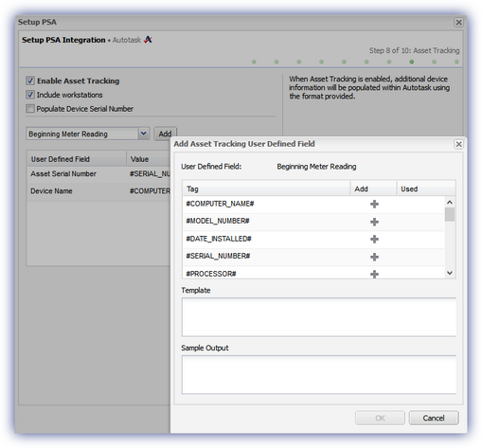Grab the tag list scrollbar thumb
This screenshot has height=448, width=482.
tap(450, 214)
